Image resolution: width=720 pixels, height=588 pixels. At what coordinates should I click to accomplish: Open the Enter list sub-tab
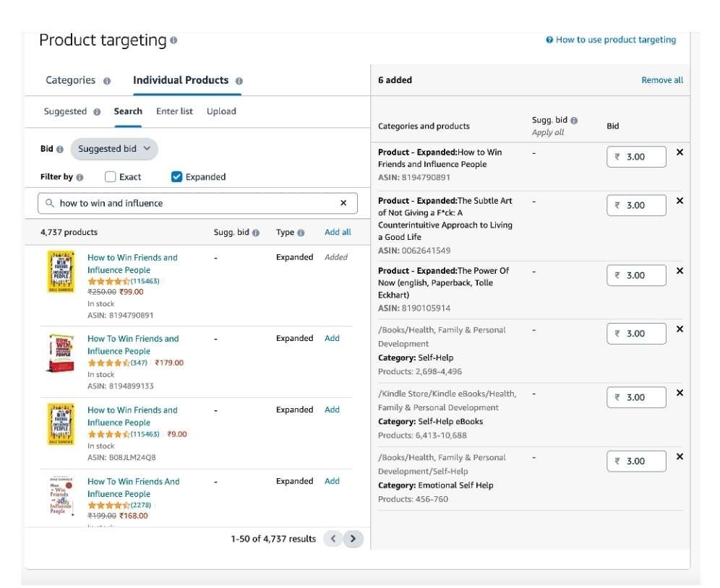tap(174, 111)
